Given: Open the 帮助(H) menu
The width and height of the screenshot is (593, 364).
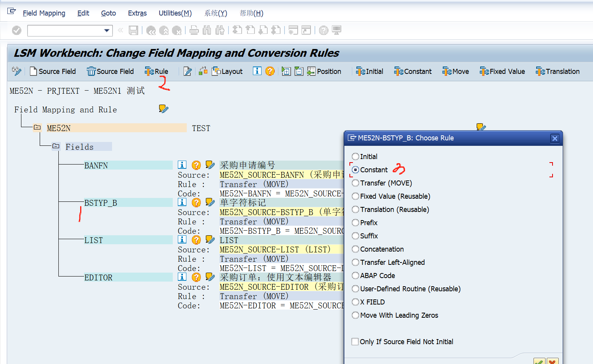Looking at the screenshot, I should 251,13.
